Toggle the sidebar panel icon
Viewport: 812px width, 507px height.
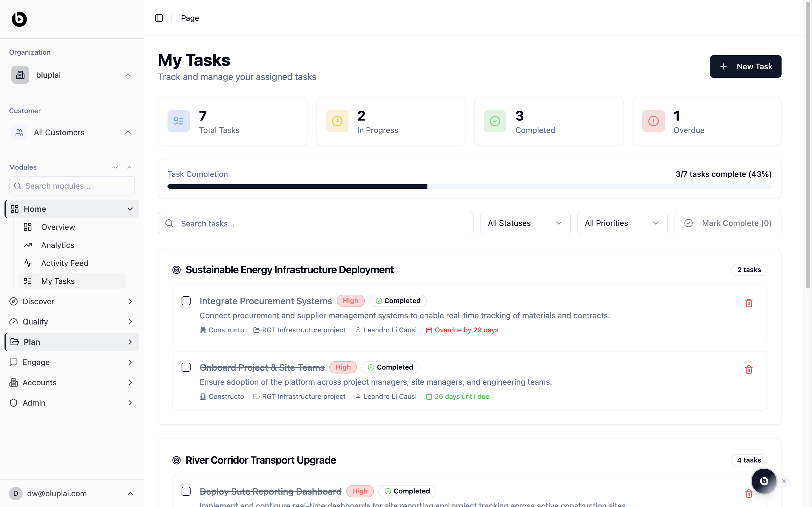(159, 18)
